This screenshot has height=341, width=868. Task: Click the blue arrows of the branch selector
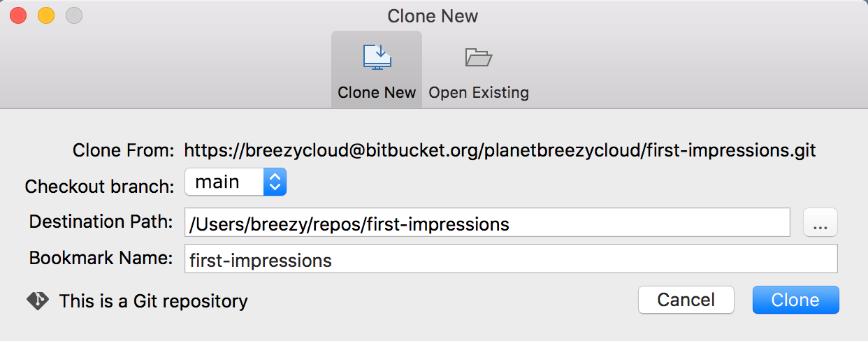[x=275, y=183]
